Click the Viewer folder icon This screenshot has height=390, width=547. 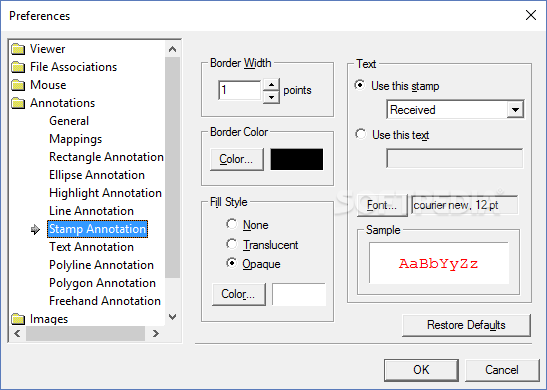tap(18, 49)
